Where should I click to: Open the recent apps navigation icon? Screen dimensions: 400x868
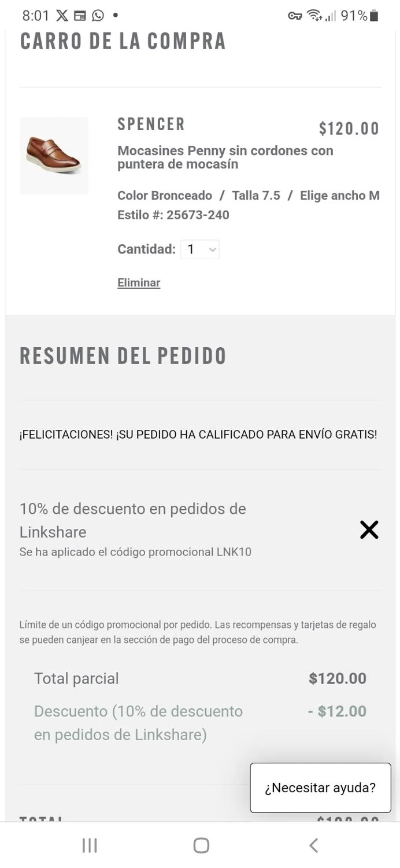pos(90,845)
